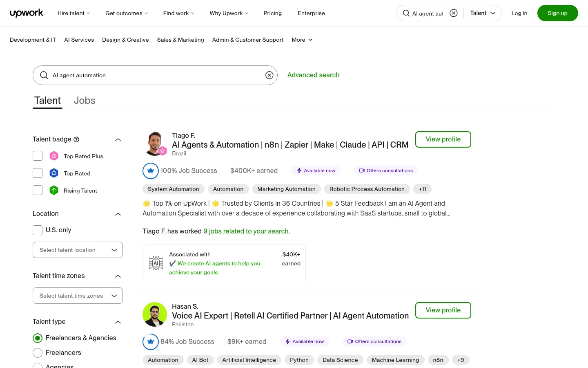Image resolution: width=588 pixels, height=368 pixels.
Task: Select the Freelancers radio option
Action: point(38,353)
